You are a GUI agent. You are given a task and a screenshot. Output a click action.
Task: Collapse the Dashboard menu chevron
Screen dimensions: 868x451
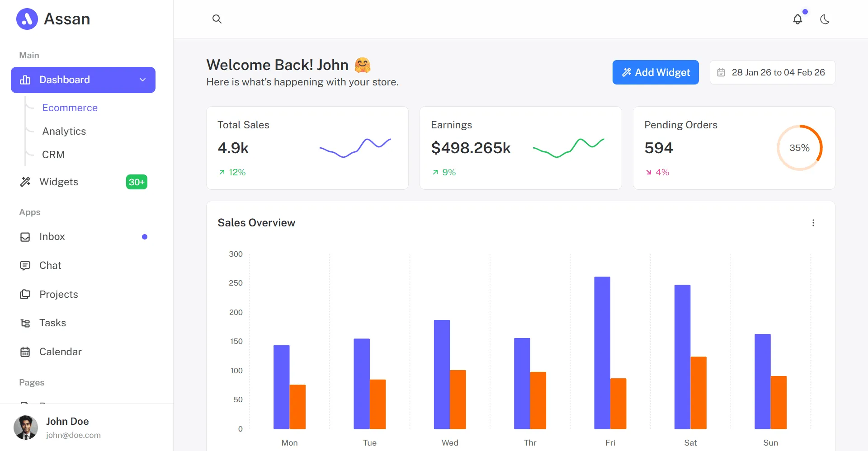click(x=142, y=80)
